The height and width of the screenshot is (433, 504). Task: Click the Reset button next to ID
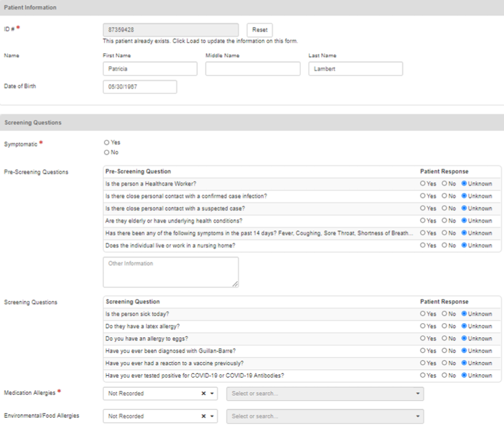(260, 30)
